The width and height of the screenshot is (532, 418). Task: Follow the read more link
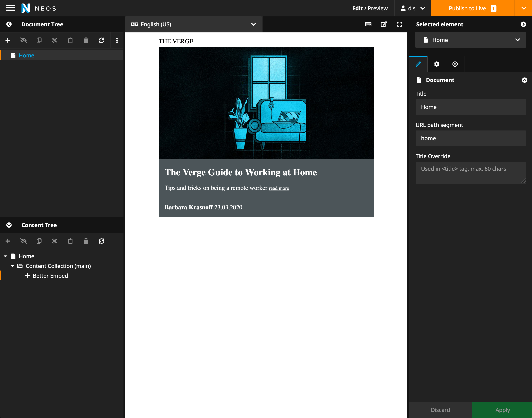click(x=279, y=188)
